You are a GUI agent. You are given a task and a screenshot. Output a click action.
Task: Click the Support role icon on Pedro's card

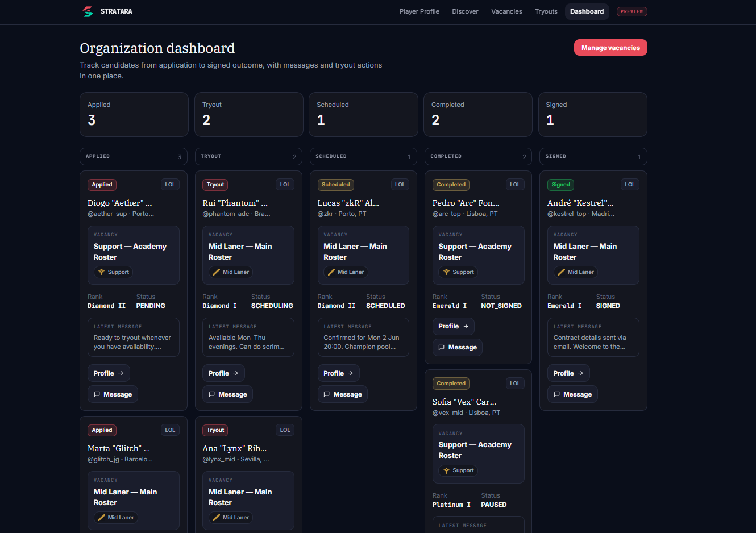point(446,272)
